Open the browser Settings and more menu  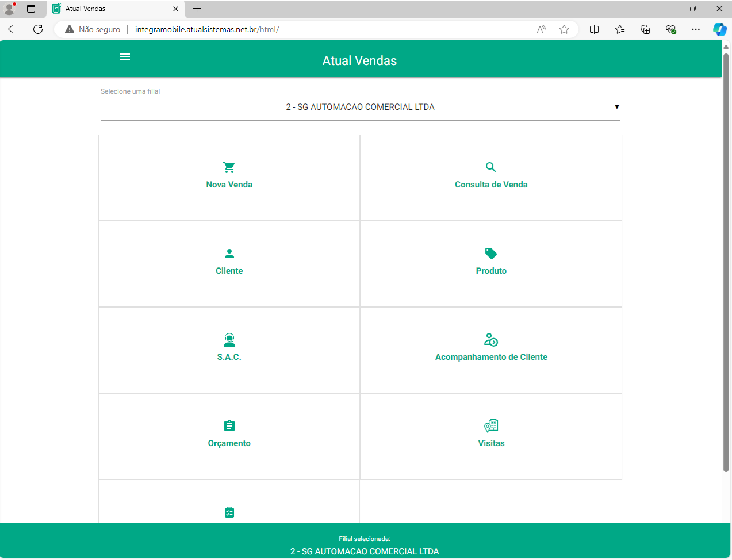click(696, 29)
